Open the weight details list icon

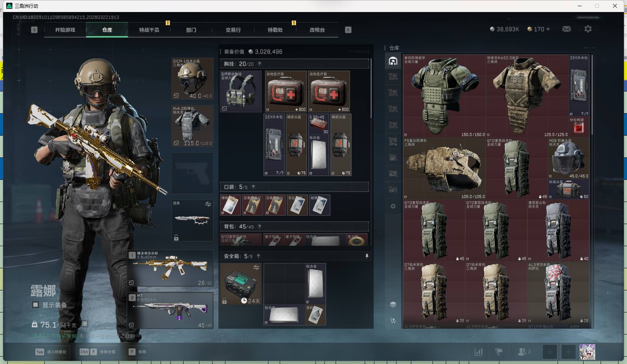(x=84, y=324)
